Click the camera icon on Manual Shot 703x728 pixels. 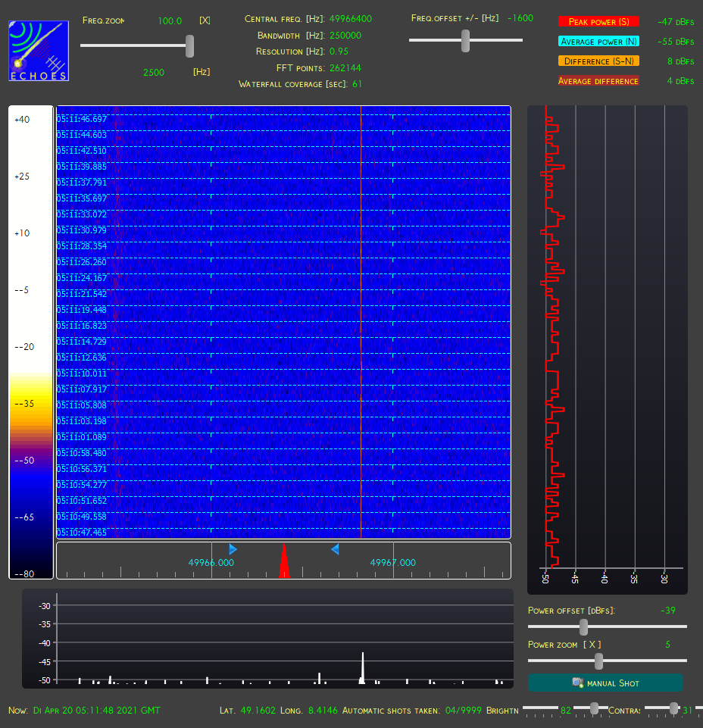click(578, 683)
